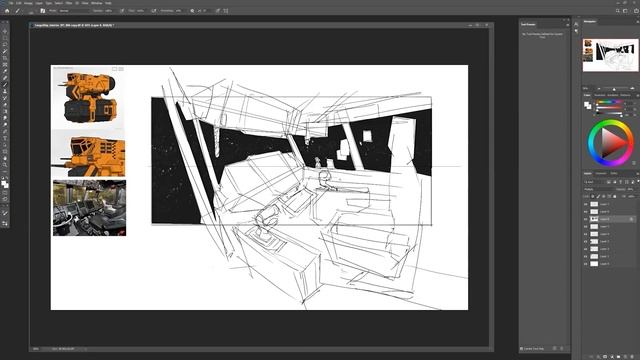This screenshot has height=360, width=640.
Task: Open the Image menu
Action: [x=28, y=3]
